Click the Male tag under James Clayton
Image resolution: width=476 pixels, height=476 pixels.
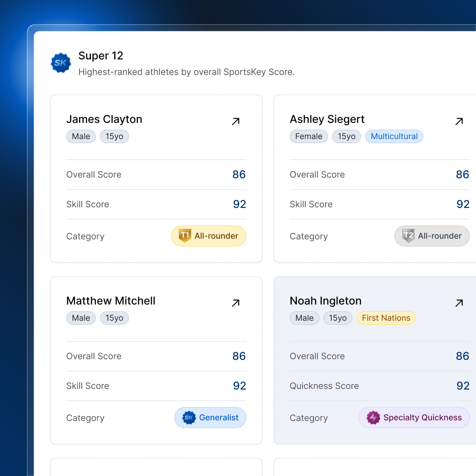(81, 136)
